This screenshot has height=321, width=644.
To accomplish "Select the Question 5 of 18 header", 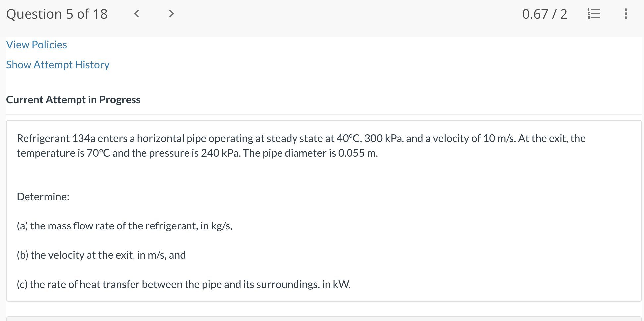I will 57,14.
